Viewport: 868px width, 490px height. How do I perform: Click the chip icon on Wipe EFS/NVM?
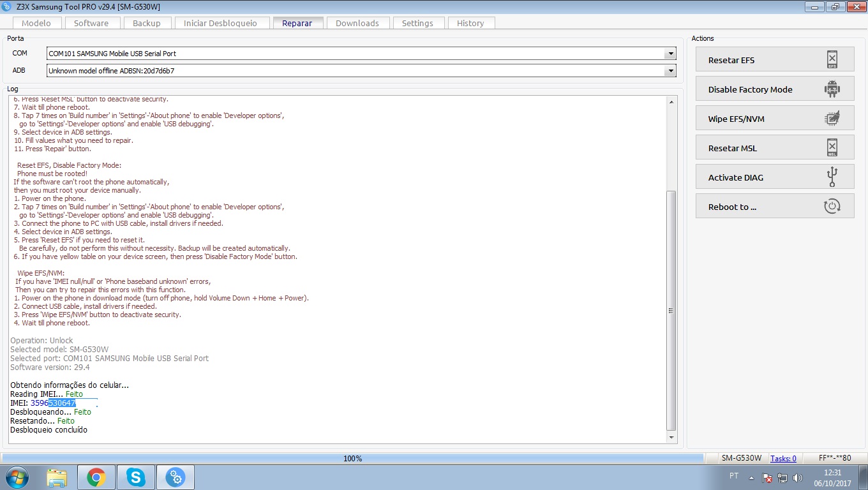tap(832, 118)
